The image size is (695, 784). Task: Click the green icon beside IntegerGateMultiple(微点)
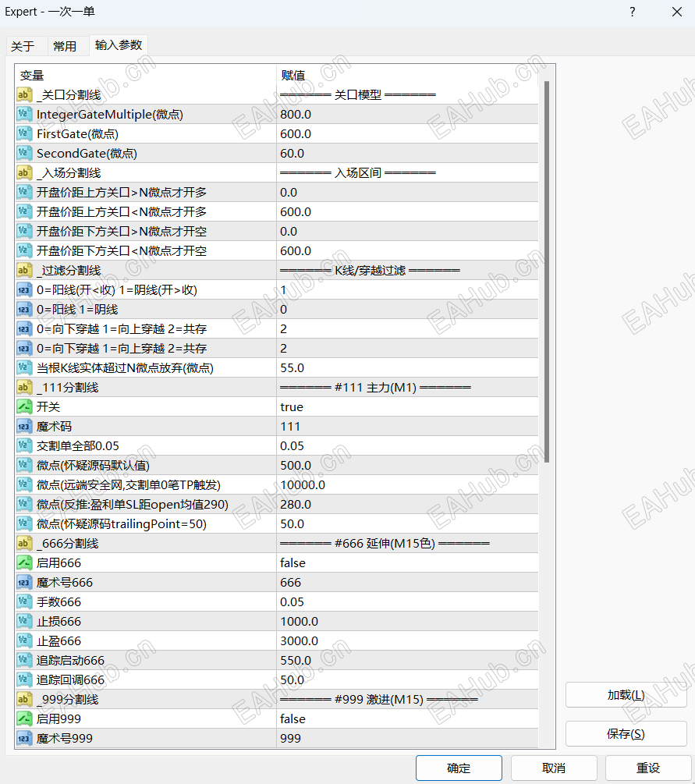tap(23, 114)
